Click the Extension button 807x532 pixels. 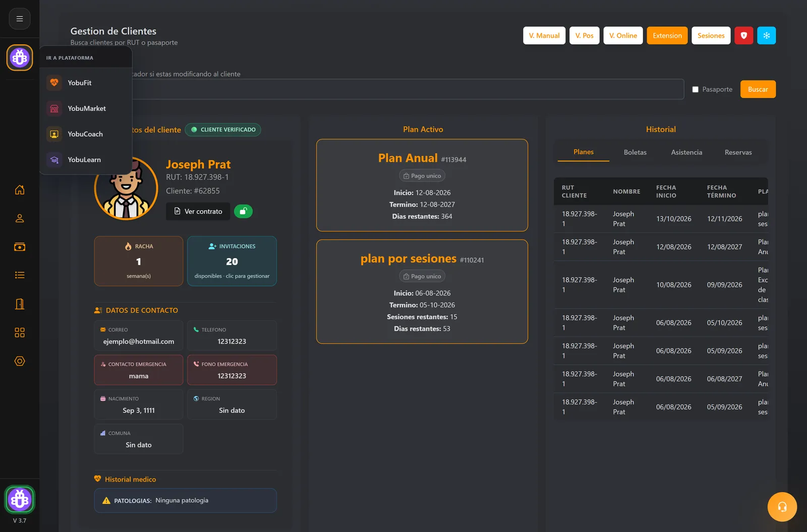[x=667, y=35]
